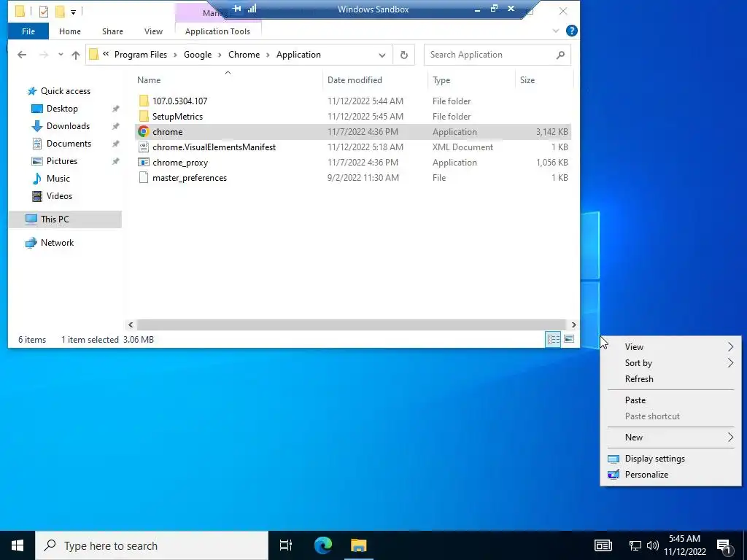Image resolution: width=747 pixels, height=560 pixels.
Task: Open the notification action center
Action: pyautogui.click(x=724, y=545)
